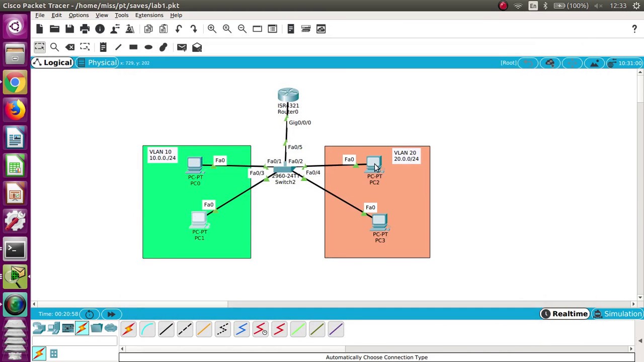The height and width of the screenshot is (362, 644).
Task: Select Router0 in the topology
Action: [288, 95]
